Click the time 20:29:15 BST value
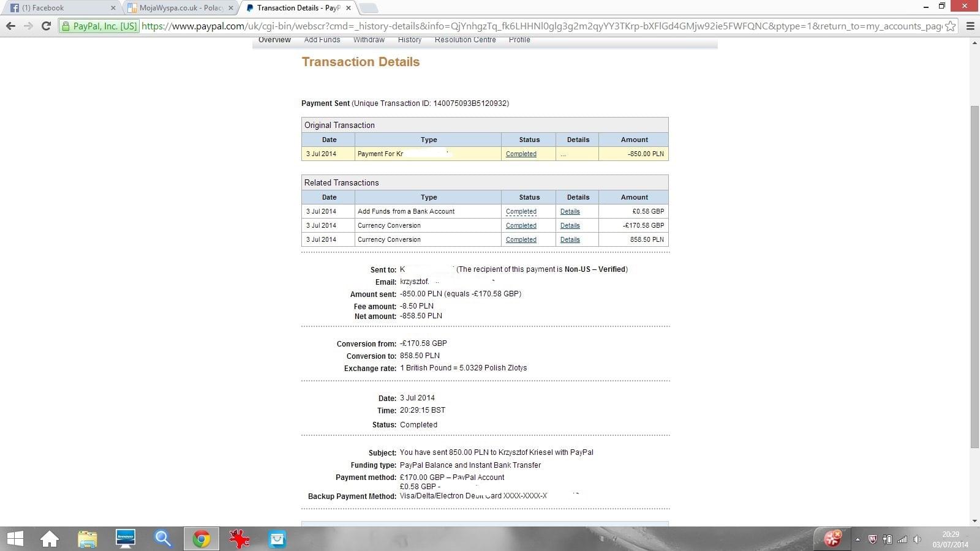This screenshot has width=980, height=551. coord(423,410)
